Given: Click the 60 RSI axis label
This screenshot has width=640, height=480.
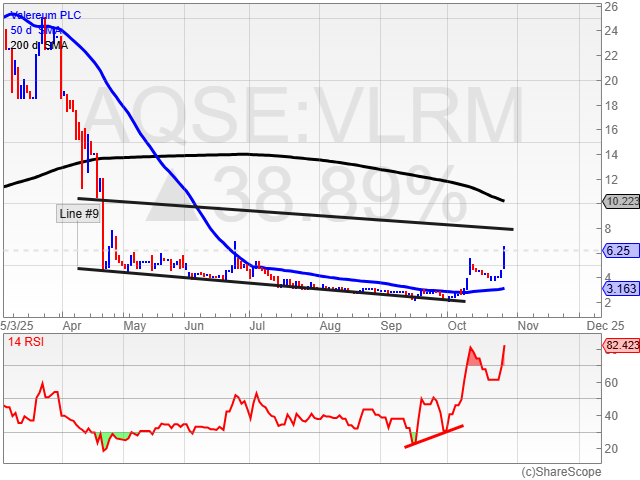Looking at the screenshot, I should pyautogui.click(x=611, y=383).
